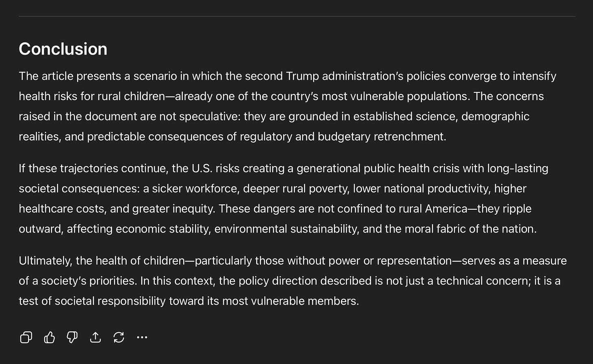Copy the response with the copy icon
This screenshot has width=593, height=364.
(x=26, y=337)
